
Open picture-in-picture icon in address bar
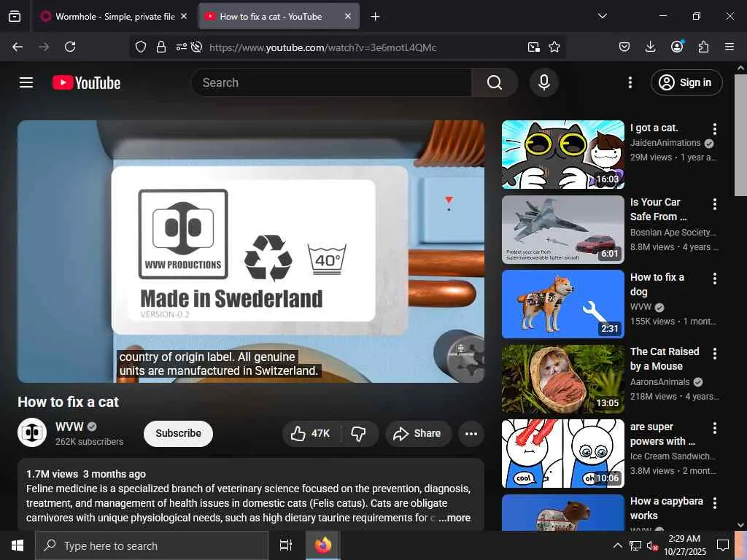(533, 47)
